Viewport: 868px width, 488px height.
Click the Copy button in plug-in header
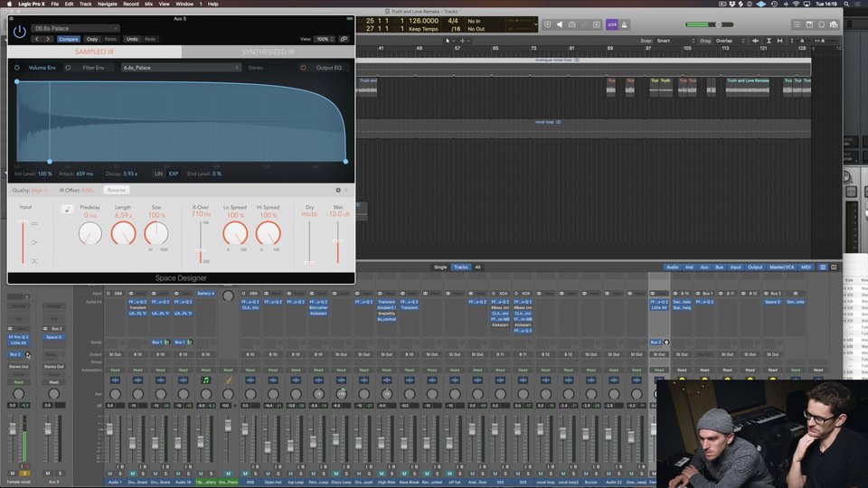(92, 39)
